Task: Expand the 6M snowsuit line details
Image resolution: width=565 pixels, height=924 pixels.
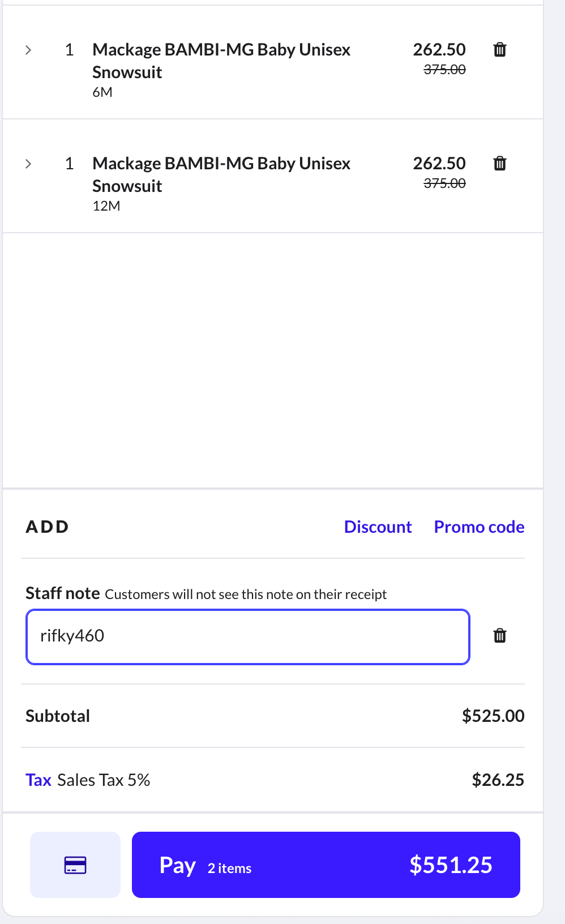Action: (28, 50)
